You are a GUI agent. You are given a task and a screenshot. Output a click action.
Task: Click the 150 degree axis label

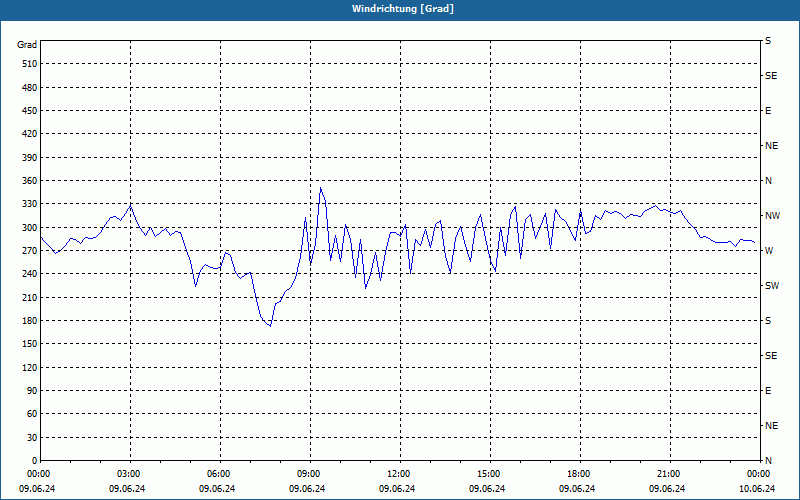tap(29, 344)
